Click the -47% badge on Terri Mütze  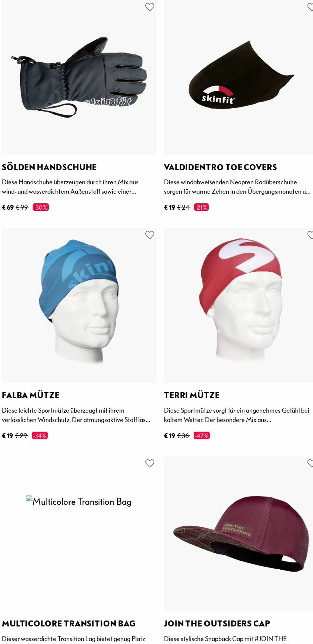coord(202,436)
